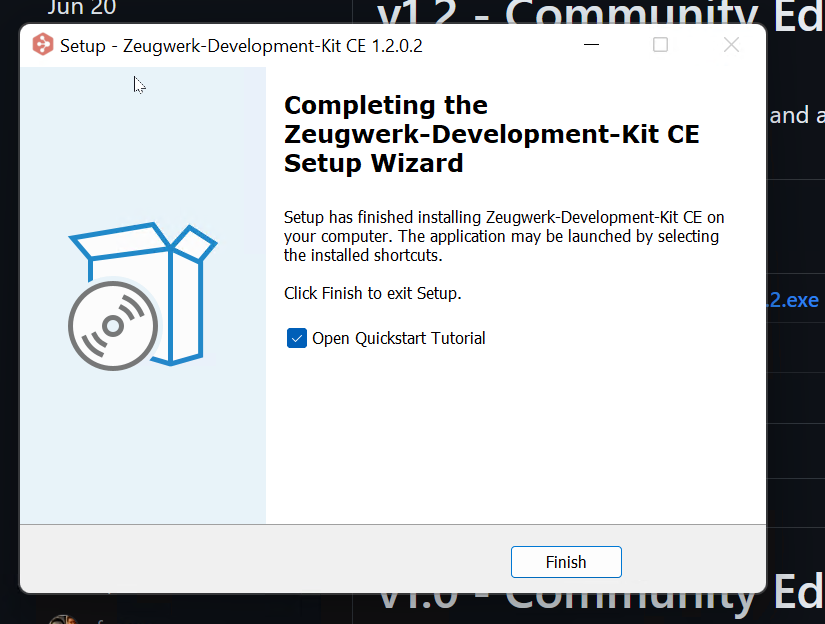Click the v1.2 Community Edition heading in background
The image size is (825, 624).
601,13
